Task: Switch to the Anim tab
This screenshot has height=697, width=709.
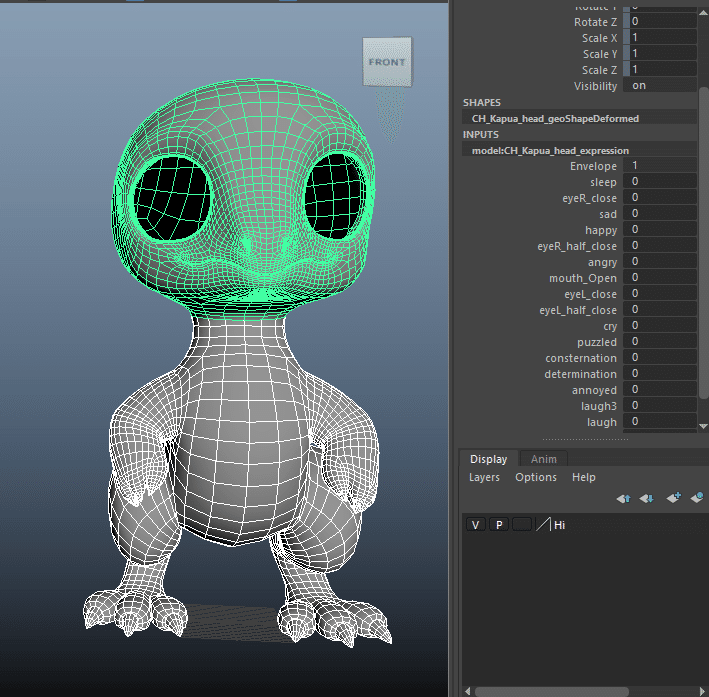Action: [543, 459]
